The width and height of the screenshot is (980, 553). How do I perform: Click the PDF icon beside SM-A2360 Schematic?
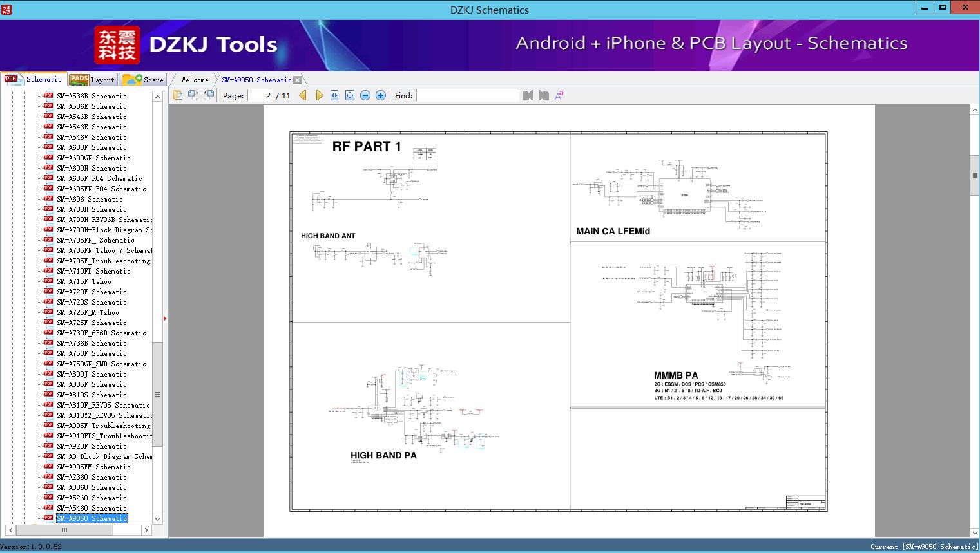(x=48, y=476)
